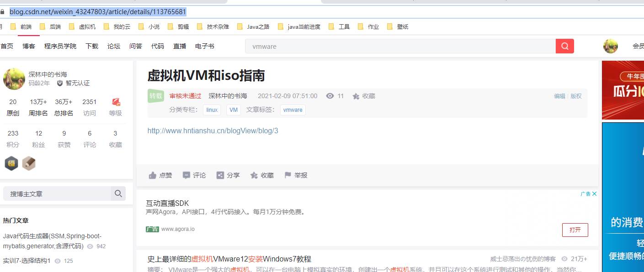Open the VM category tag

coord(234,110)
